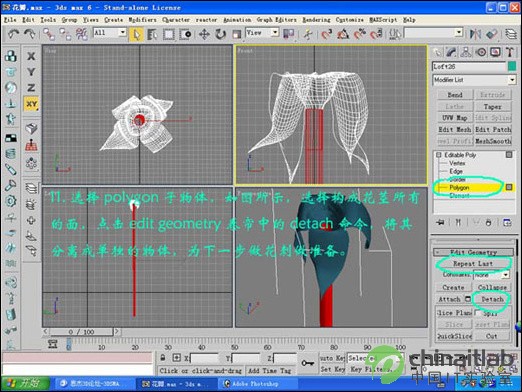522x392 pixels.
Task: Toggle the Spinner Snap icon
Action: pos(376,34)
